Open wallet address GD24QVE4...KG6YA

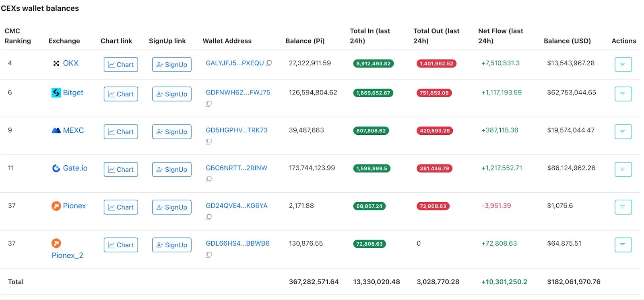click(x=237, y=206)
